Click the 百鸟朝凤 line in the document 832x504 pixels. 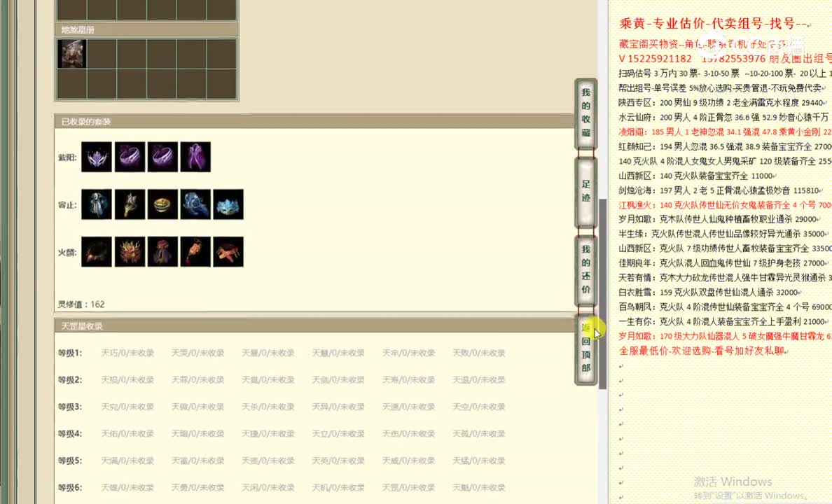pyautogui.click(x=725, y=307)
